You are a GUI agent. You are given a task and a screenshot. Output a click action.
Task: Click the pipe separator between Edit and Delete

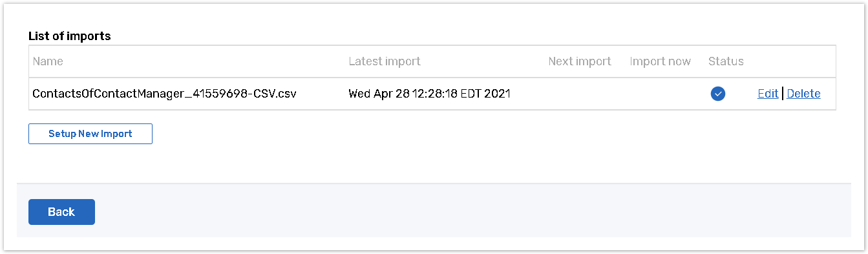pos(783,94)
